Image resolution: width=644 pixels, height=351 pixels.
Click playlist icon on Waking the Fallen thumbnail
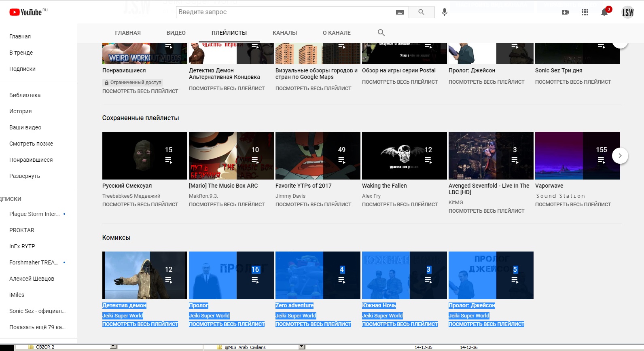pyautogui.click(x=428, y=161)
